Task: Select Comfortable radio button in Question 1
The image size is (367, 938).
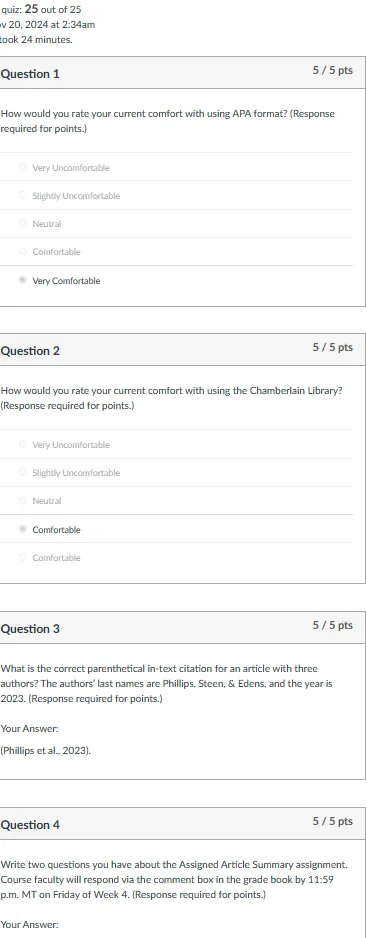Action: pos(23,252)
